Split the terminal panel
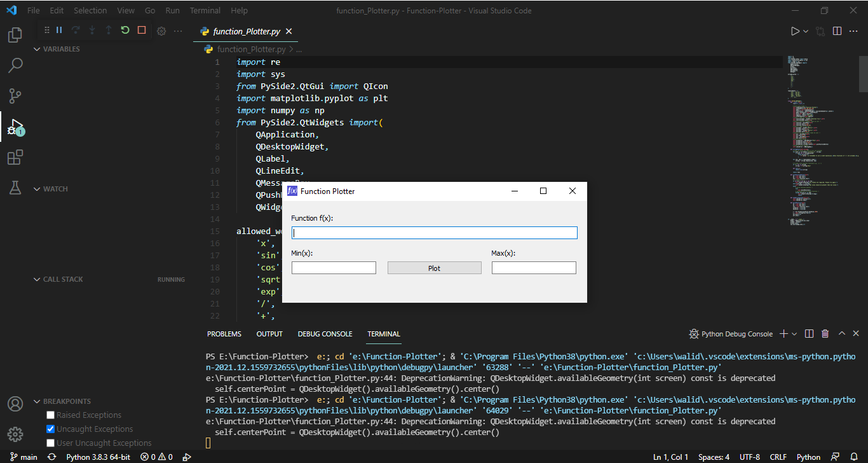Screen dimensions: 868x463 coord(809,334)
